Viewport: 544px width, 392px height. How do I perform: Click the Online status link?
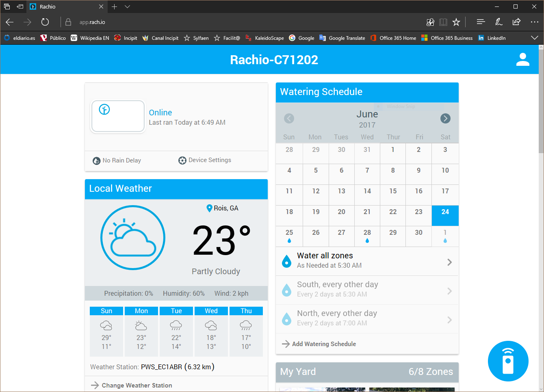(x=160, y=113)
